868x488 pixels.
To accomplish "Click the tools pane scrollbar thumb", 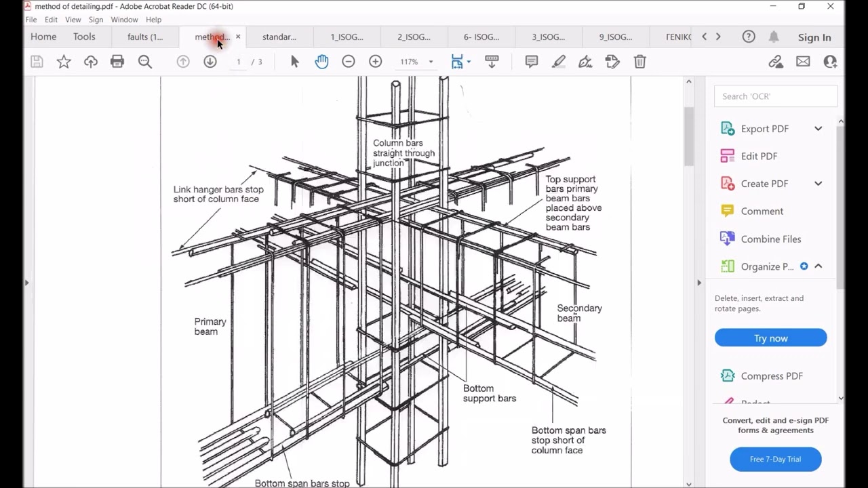I will pyautogui.click(x=841, y=207).
